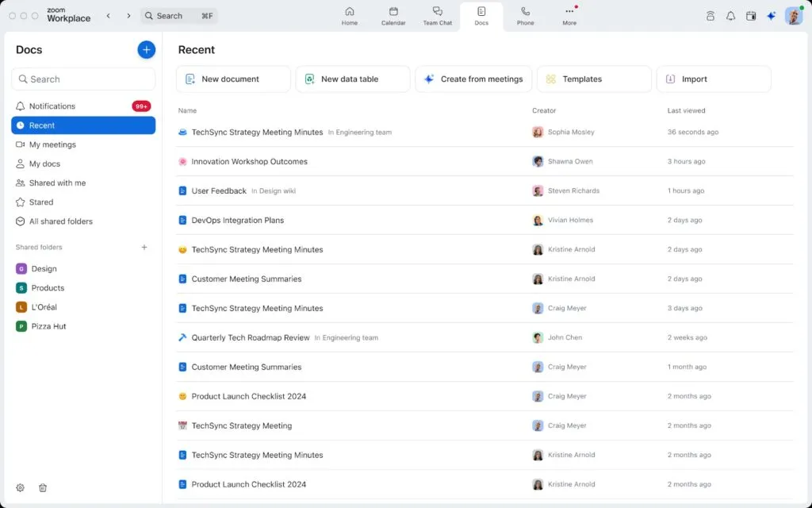
Task: Click the calendar icon in top-right corner
Action: (751, 16)
